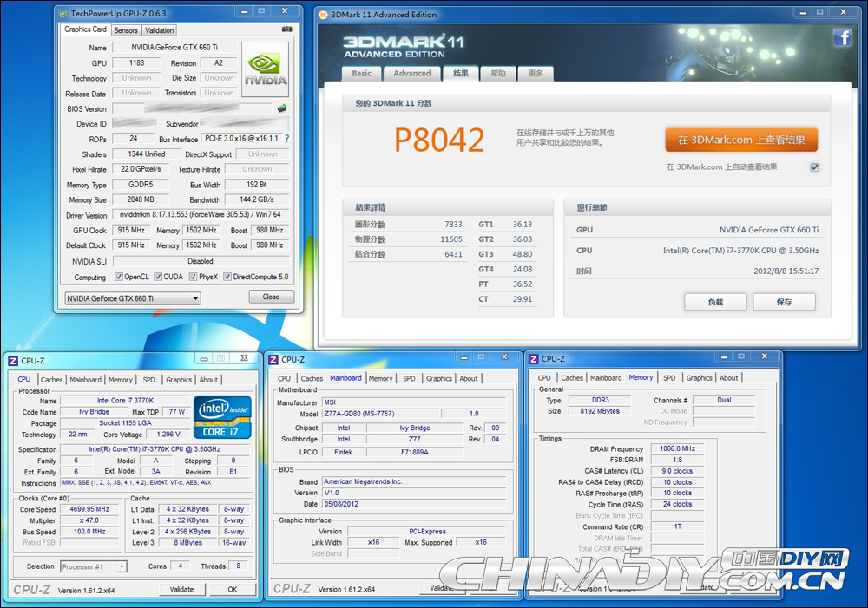Click the Mainboard CPU-Z window title icon

(273, 360)
